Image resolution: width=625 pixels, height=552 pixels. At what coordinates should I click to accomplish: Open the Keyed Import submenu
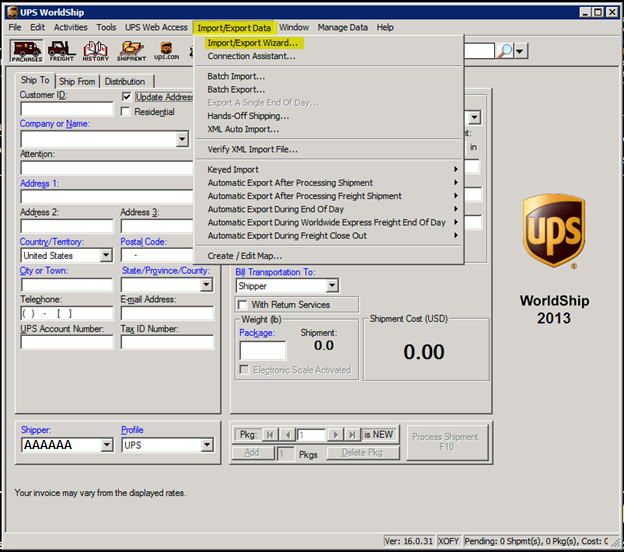point(233,170)
